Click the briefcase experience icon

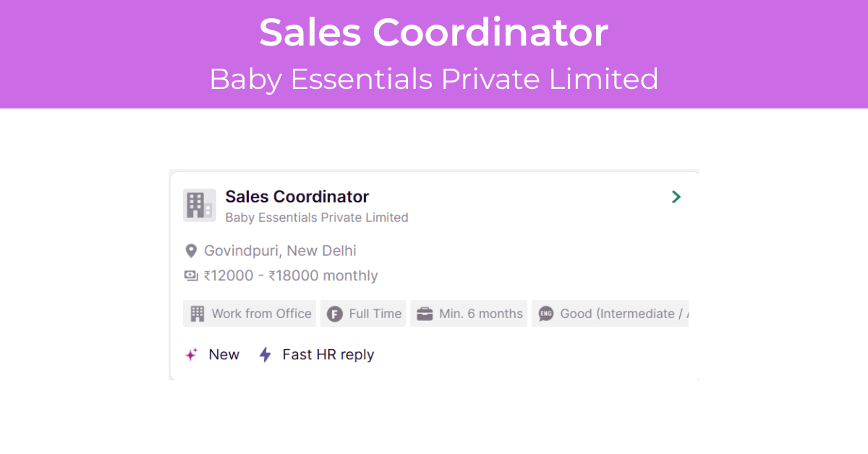click(425, 314)
